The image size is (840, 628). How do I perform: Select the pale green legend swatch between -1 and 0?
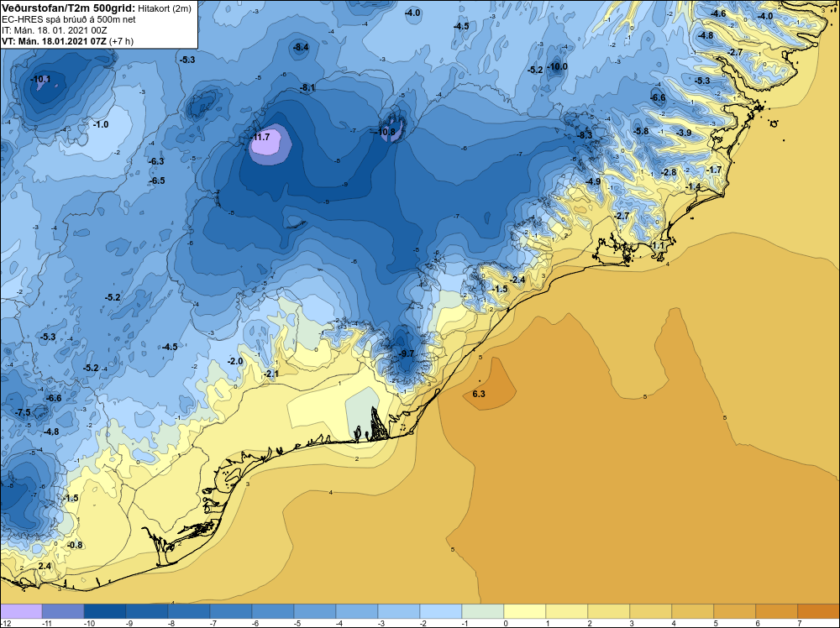click(483, 611)
